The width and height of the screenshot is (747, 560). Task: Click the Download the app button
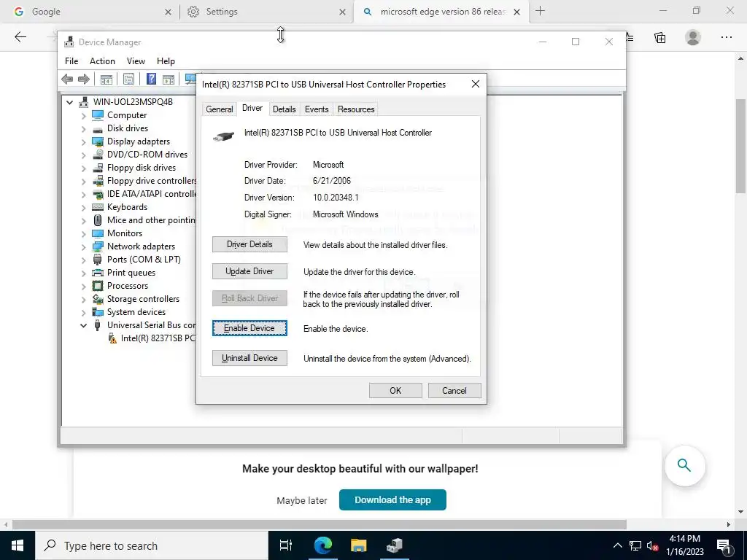coord(392,499)
